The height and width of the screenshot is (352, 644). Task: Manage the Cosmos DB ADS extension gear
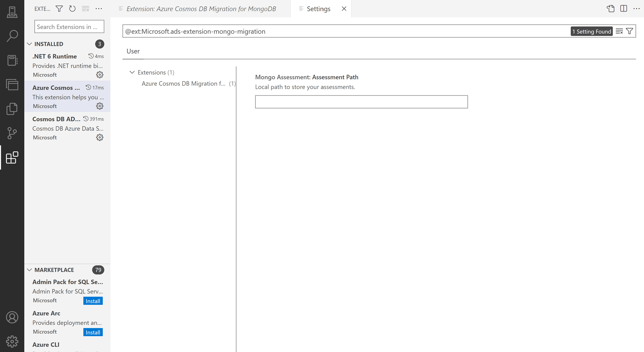(100, 138)
